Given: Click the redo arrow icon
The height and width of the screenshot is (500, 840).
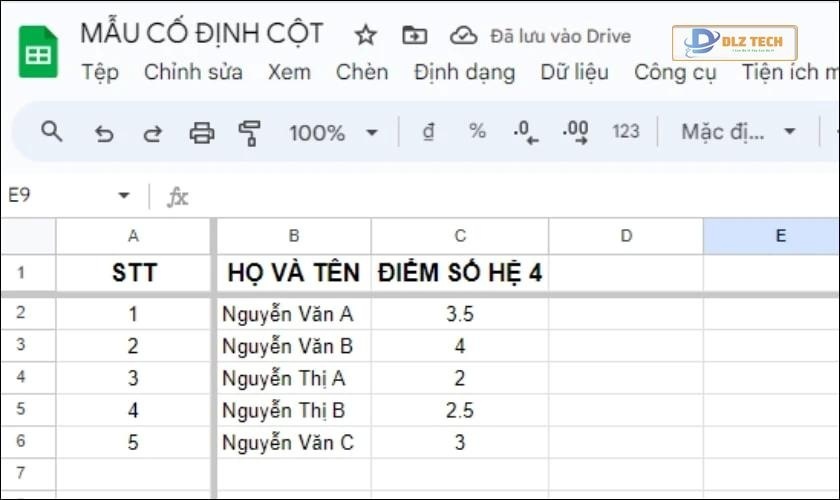Looking at the screenshot, I should coord(153,132).
